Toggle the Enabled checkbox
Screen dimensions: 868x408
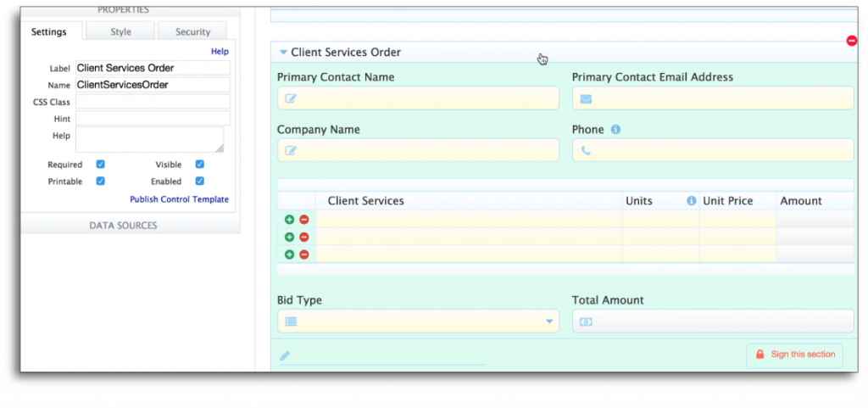tap(200, 181)
